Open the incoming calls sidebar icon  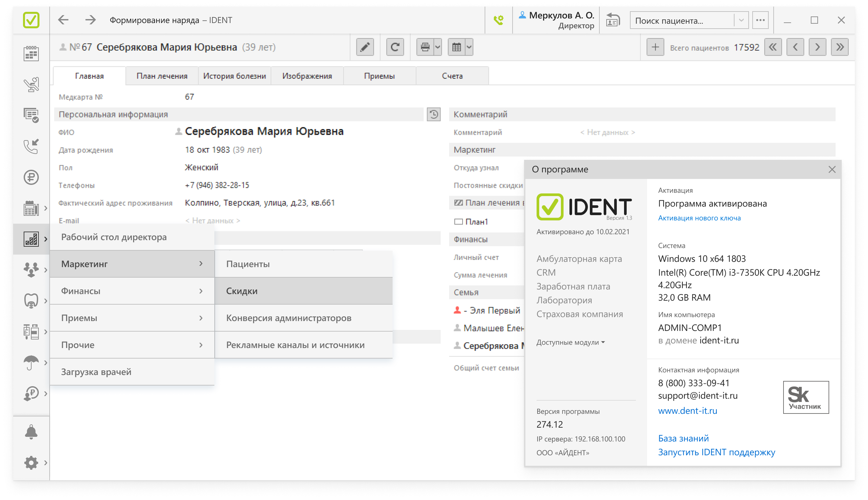click(x=31, y=147)
